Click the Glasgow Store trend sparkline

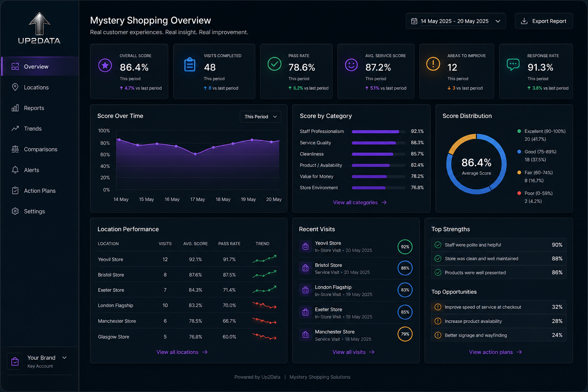coord(264,337)
